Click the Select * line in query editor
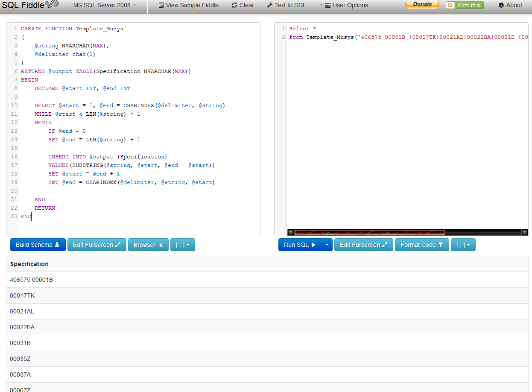This screenshot has height=392, width=532. 303,29
